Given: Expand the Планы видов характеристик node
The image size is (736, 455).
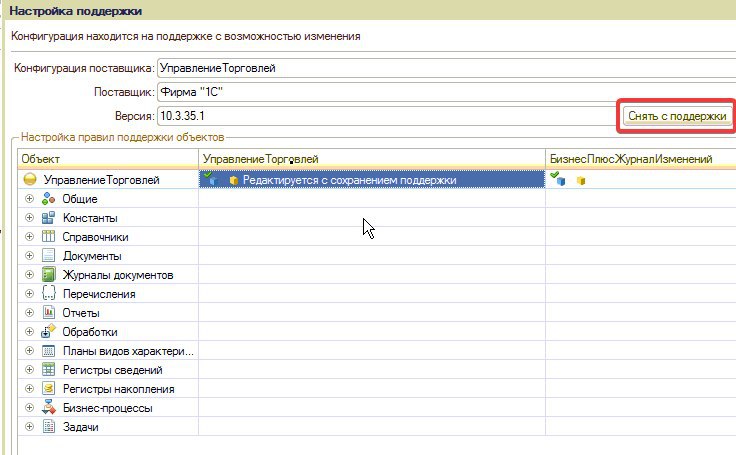Looking at the screenshot, I should pos(29,350).
